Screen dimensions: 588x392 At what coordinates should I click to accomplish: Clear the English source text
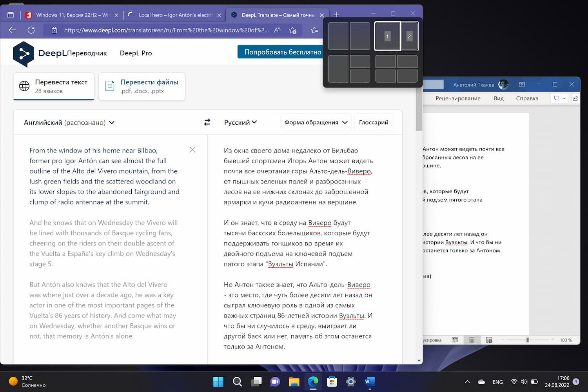(192, 149)
